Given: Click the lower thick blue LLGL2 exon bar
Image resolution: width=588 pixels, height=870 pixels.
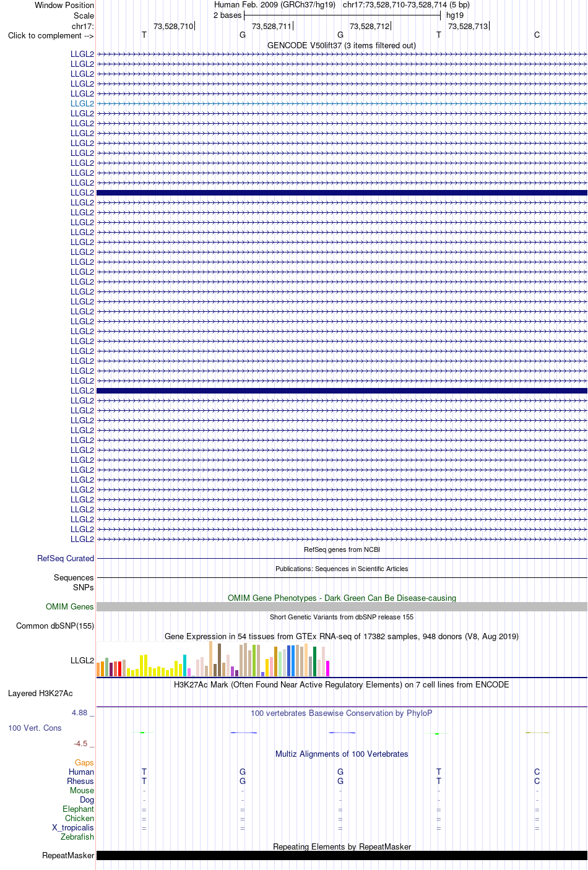Looking at the screenshot, I should [342, 390].
